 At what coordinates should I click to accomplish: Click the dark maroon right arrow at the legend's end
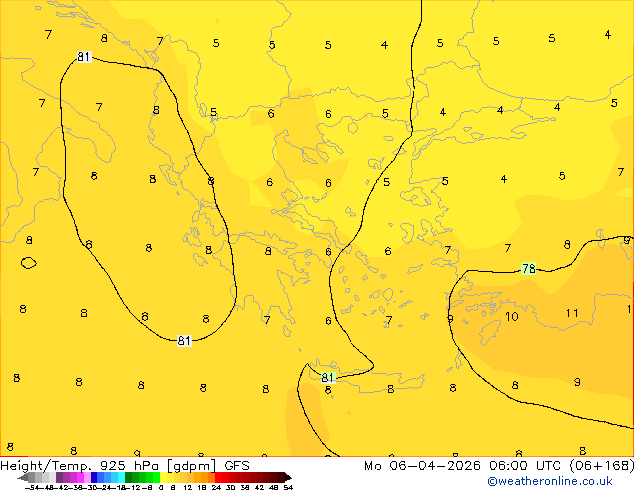[x=288, y=477]
